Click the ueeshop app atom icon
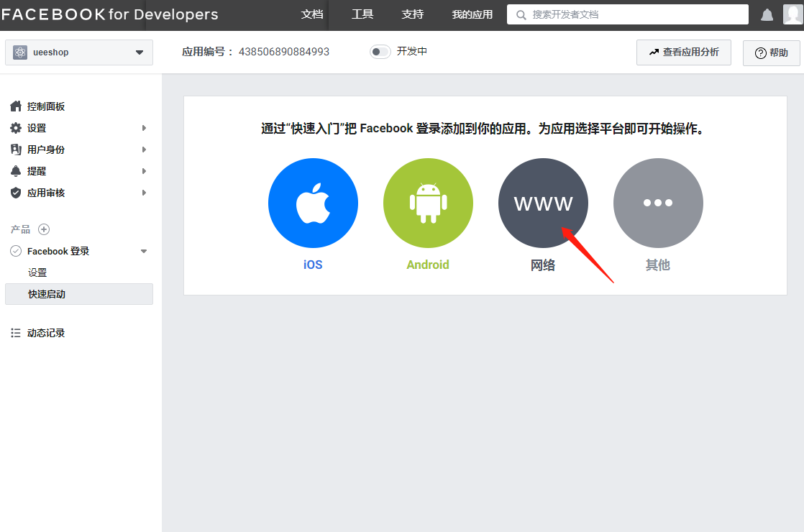804x532 pixels. (20, 52)
